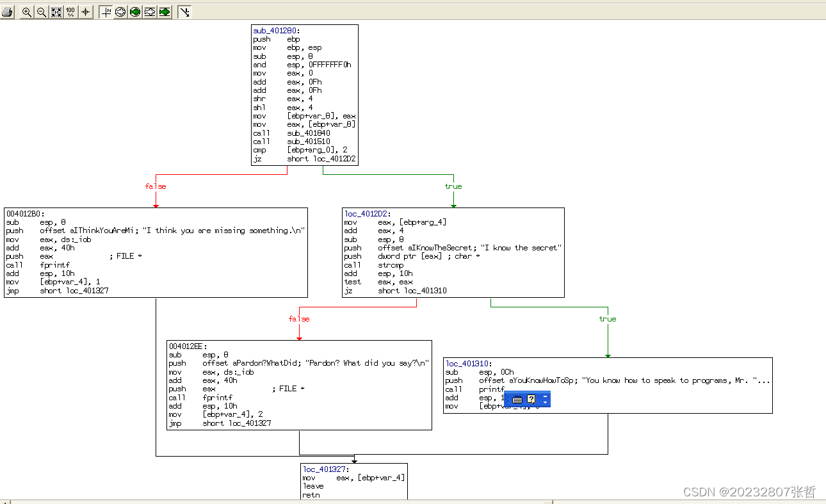Click 'cmp [ebp+arg_0], 2' instruction
The image size is (826, 504).
[x=300, y=150]
